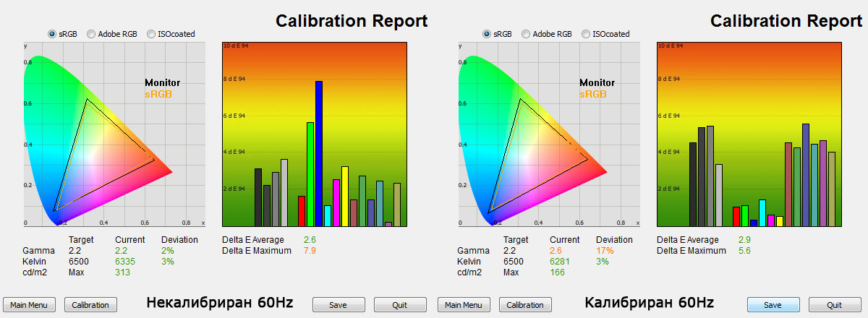Click Quit in the uncalibrated report
The width and height of the screenshot is (868, 318).
click(400, 305)
